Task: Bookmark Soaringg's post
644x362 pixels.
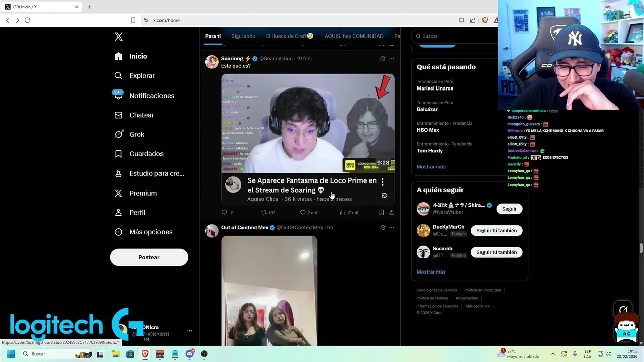Action: coord(382,213)
